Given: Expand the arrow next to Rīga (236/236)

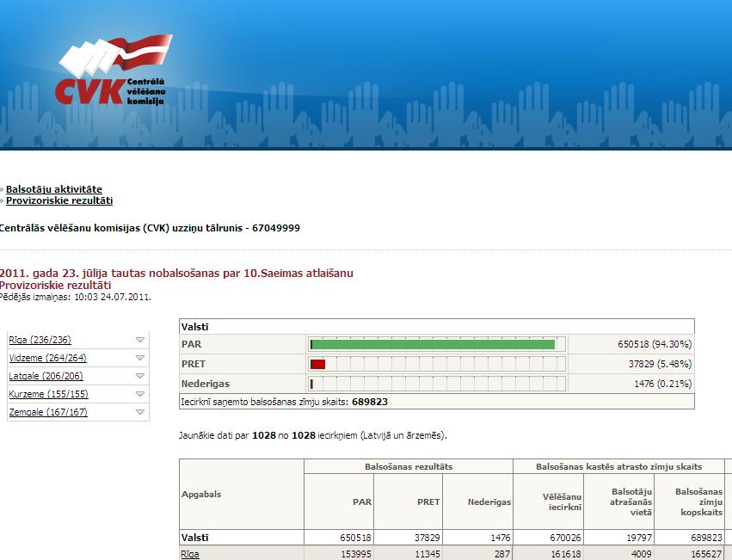Looking at the screenshot, I should (x=140, y=340).
